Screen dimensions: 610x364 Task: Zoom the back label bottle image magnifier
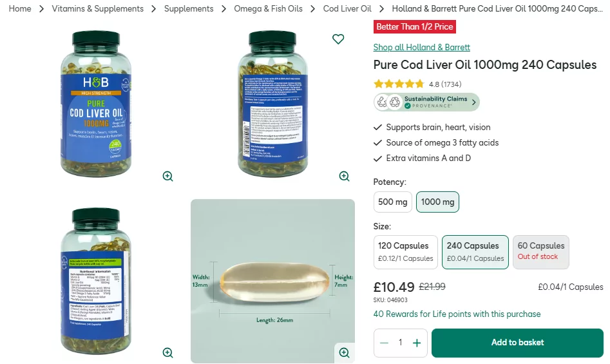tap(344, 176)
